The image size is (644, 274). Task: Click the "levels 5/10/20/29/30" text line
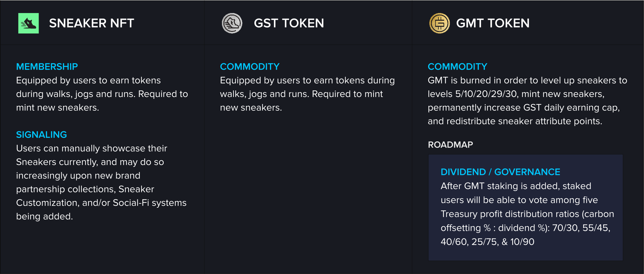[516, 94]
